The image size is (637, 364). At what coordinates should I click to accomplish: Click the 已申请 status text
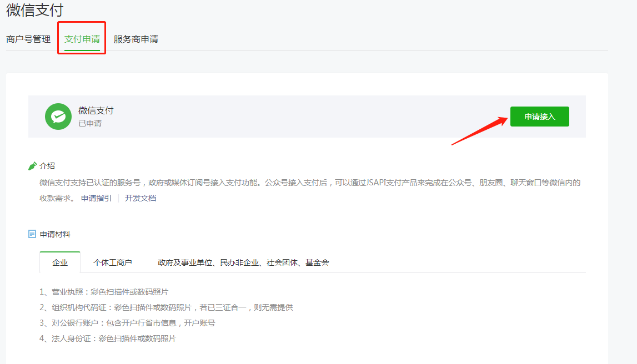pos(90,123)
